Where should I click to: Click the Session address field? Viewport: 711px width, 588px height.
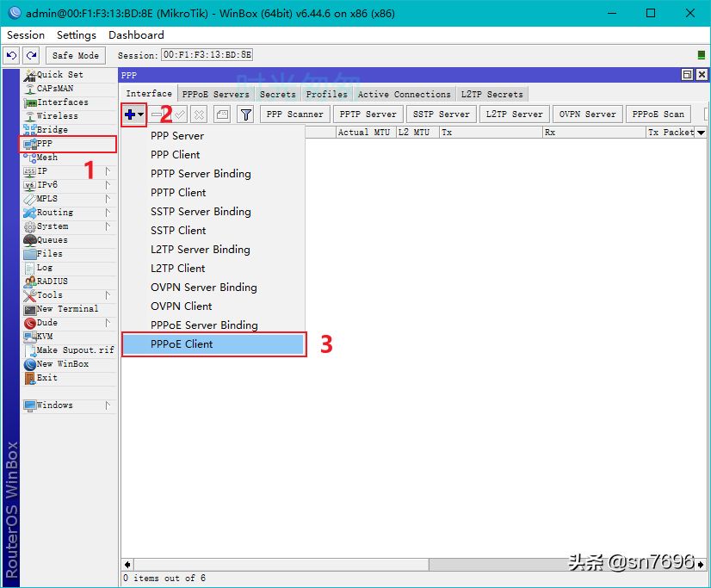(207, 55)
